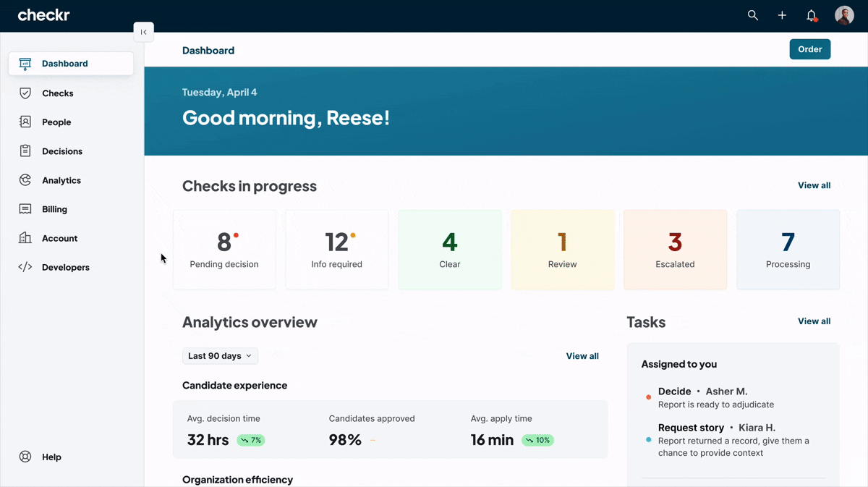The height and width of the screenshot is (487, 868).
Task: Select the Checks shield icon in sidebar
Action: (x=25, y=93)
